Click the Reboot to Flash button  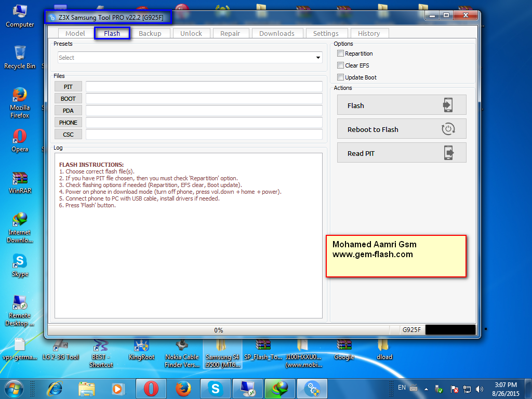[x=402, y=129]
